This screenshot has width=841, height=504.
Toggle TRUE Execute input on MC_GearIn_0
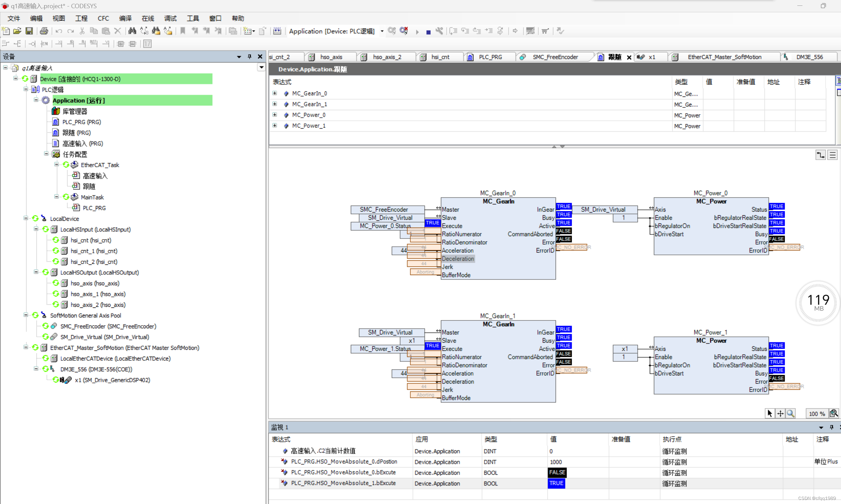click(432, 223)
